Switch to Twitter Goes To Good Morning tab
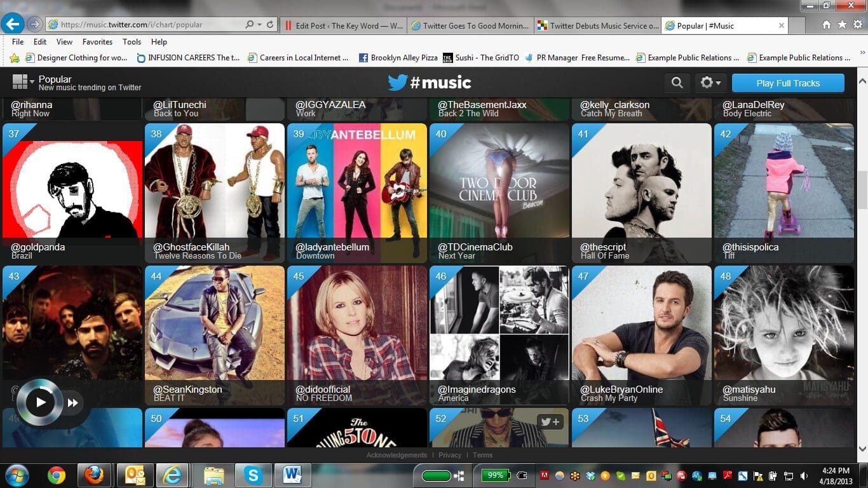The height and width of the screenshot is (488, 868). [470, 25]
